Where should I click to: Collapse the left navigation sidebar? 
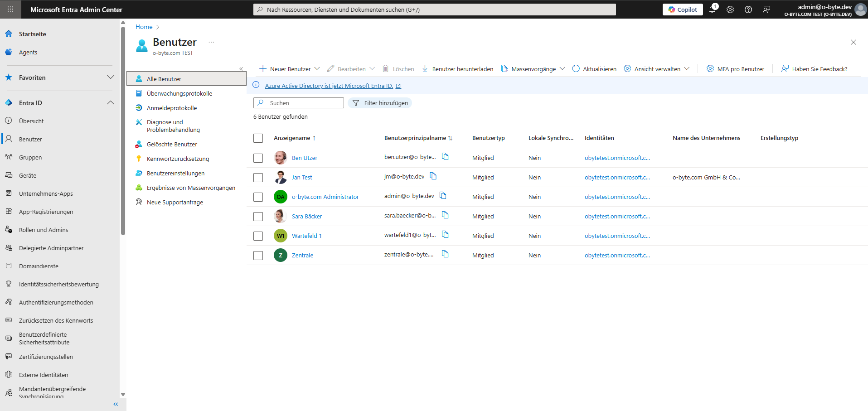tap(116, 404)
